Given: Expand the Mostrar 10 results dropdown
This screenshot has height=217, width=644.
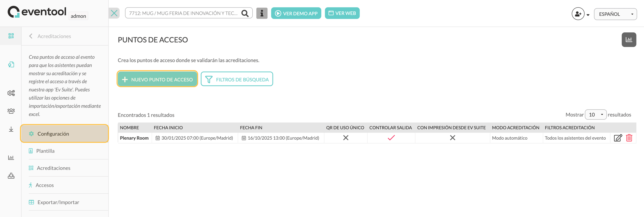Looking at the screenshot, I should click(x=596, y=115).
